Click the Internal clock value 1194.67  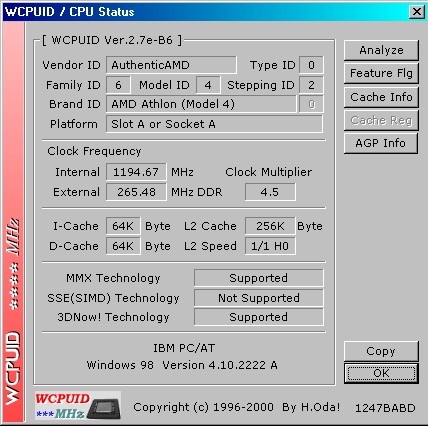tap(136, 172)
